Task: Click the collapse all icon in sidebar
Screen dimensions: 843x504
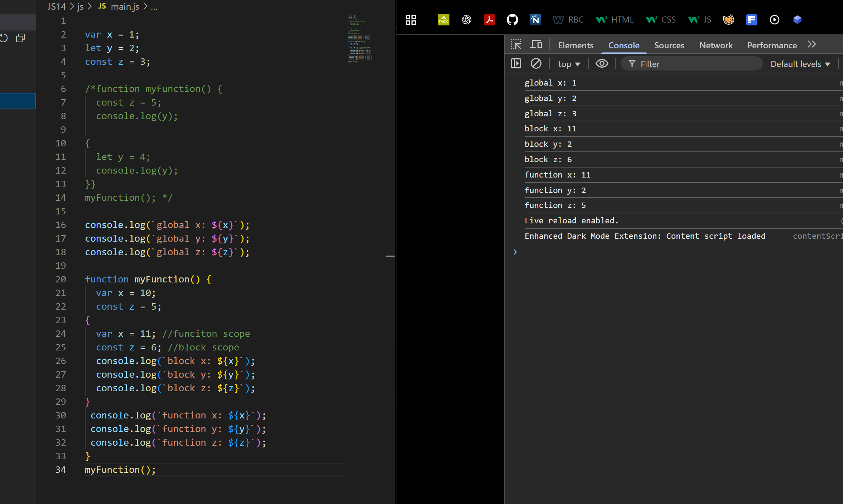Action: pos(20,38)
